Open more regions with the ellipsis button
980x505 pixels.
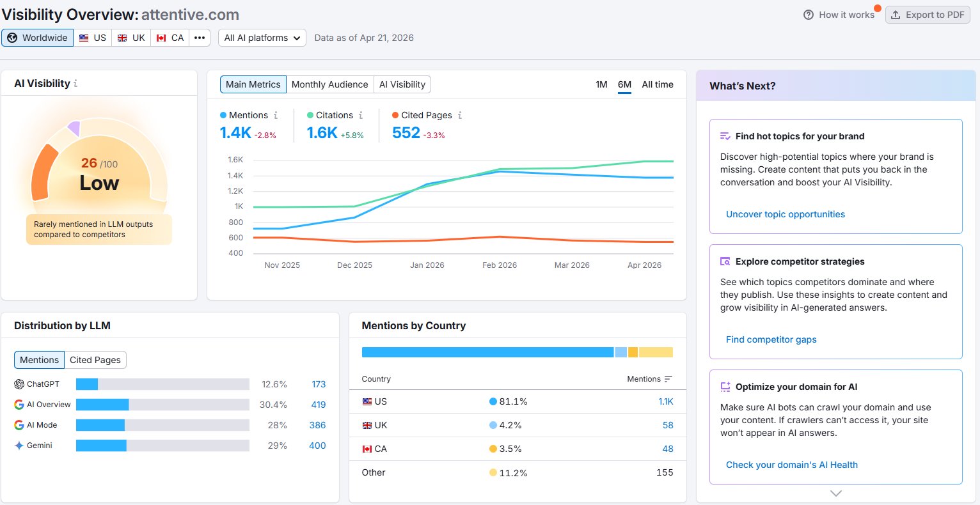(200, 38)
